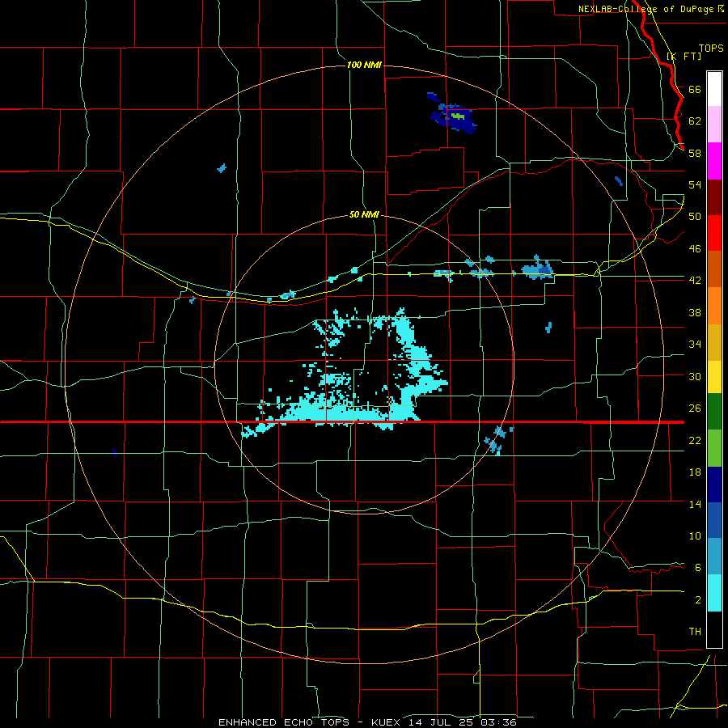Click the 58 legend value
The height and width of the screenshot is (728, 728).
coord(695,153)
